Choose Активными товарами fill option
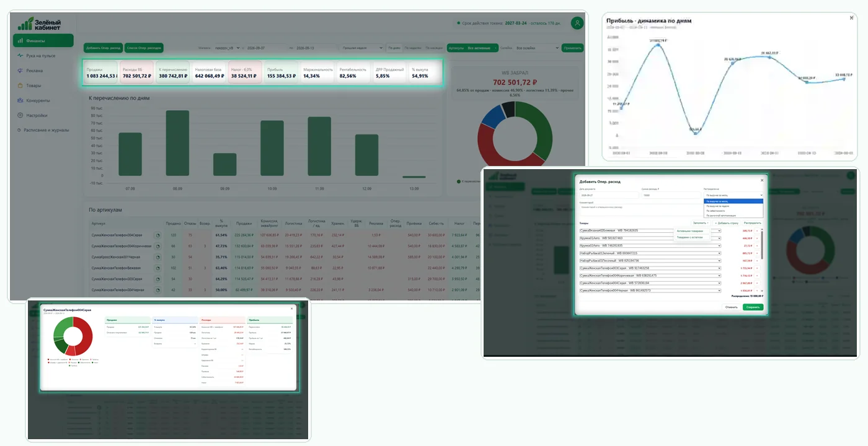Image resolution: width=868 pixels, height=446 pixels. pyautogui.click(x=691, y=231)
